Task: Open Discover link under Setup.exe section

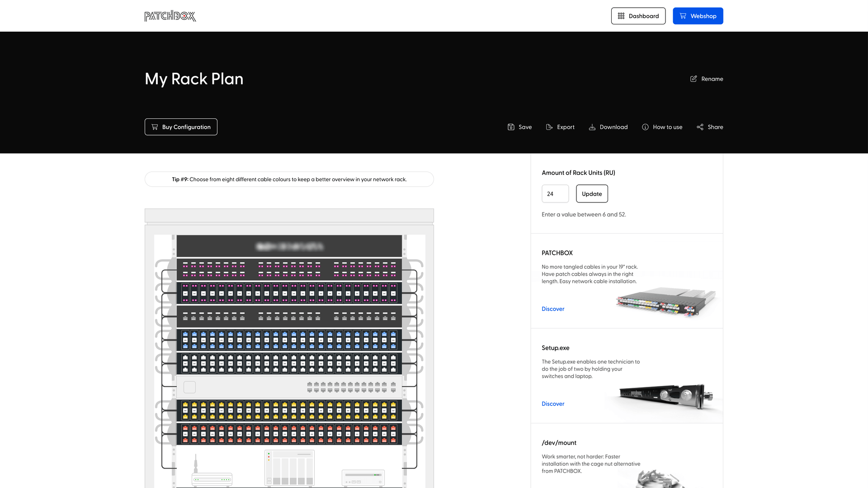Action: [x=552, y=404]
